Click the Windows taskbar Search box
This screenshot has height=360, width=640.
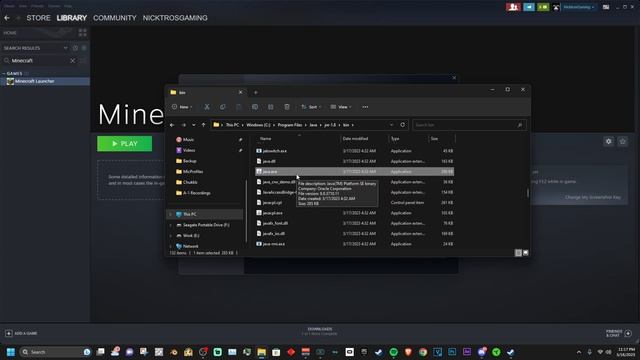tap(55, 352)
